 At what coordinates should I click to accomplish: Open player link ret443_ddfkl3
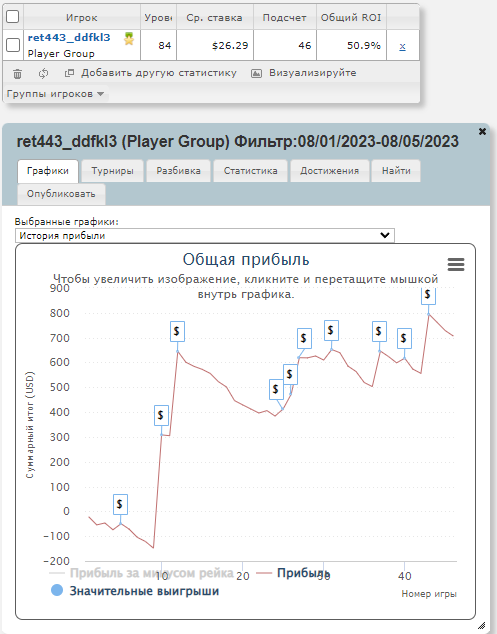pyautogui.click(x=69, y=38)
